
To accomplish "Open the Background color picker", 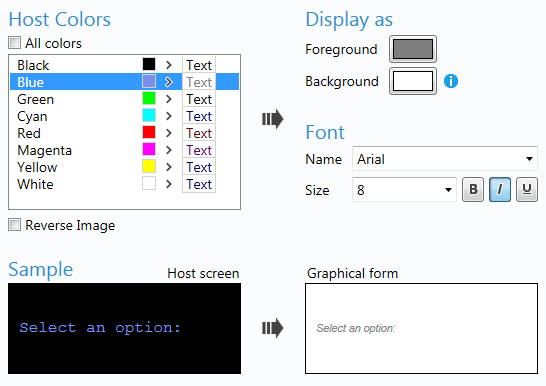I will [413, 81].
